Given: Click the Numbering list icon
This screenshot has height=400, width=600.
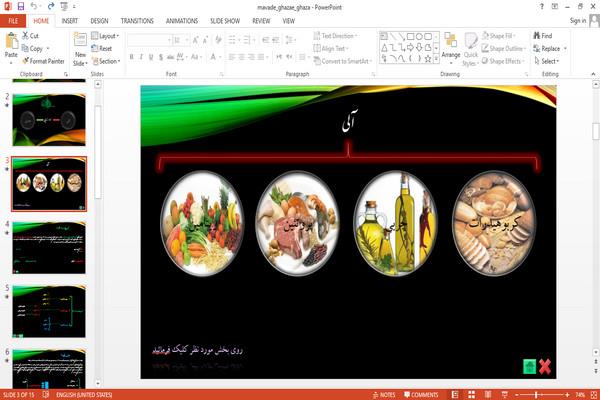Looking at the screenshot, I should click(248, 40).
